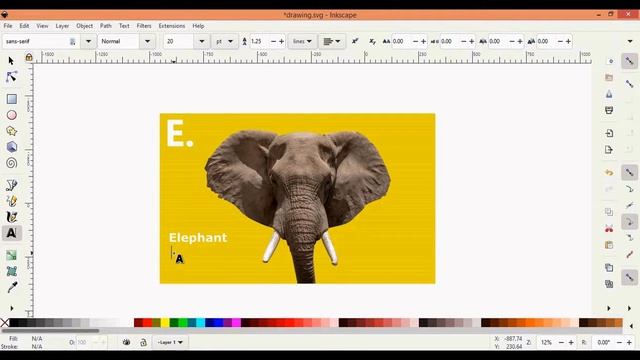Select the Dropper color picker tool

pyautogui.click(x=12, y=287)
